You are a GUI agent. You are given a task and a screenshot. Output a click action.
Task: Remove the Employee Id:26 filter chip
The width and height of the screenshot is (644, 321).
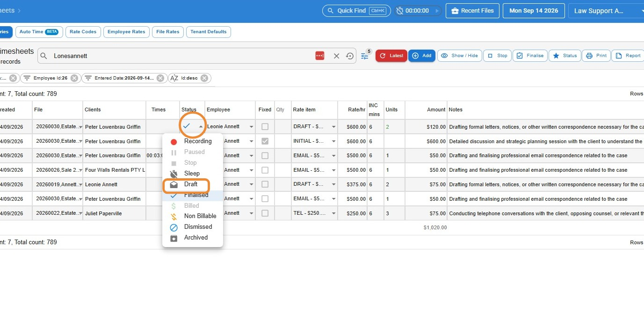pos(74,78)
